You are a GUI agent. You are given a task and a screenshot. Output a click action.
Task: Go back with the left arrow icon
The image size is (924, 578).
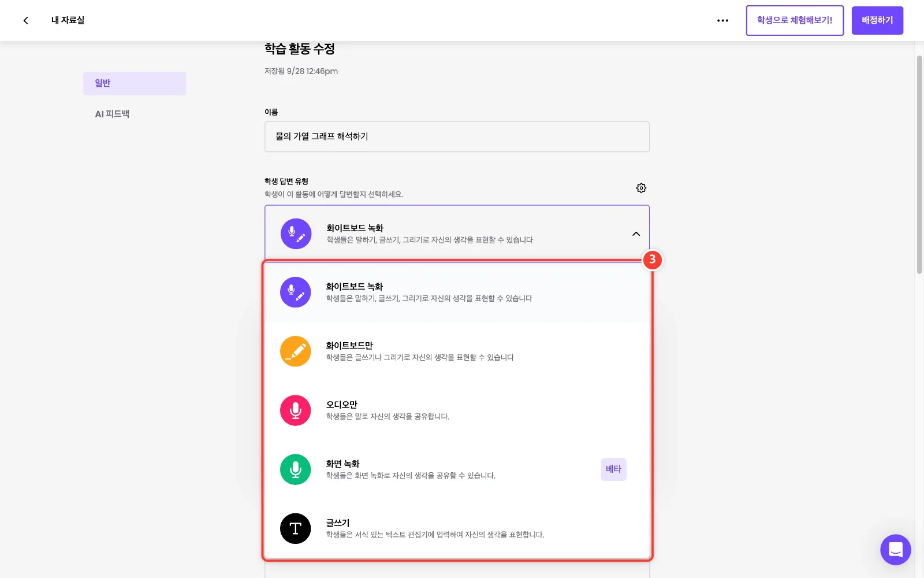pyautogui.click(x=25, y=20)
